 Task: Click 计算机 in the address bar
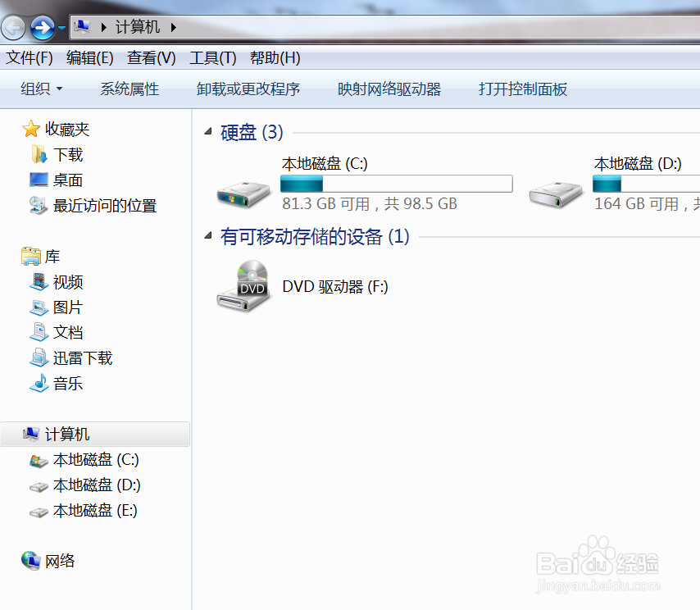(138, 27)
